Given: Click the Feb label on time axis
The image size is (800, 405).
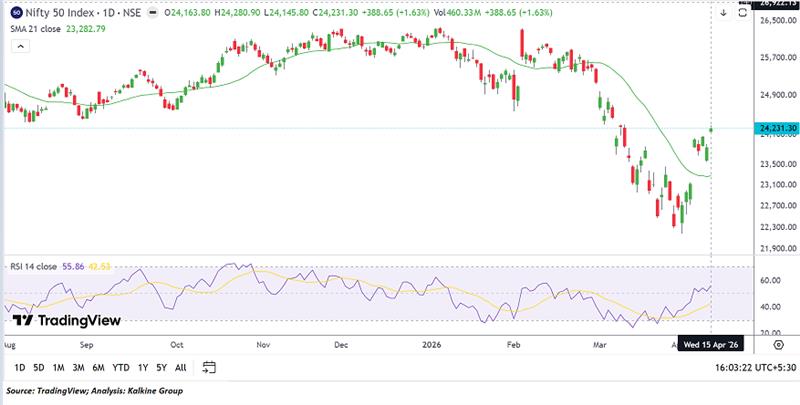Looking at the screenshot, I should coord(513,345).
